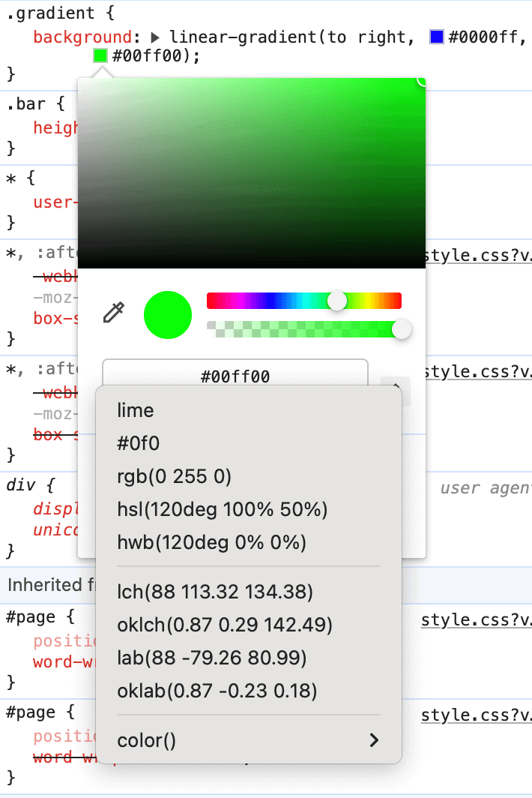Click inside the color saturation spectrum area
The width and height of the screenshot is (532, 798).
pyautogui.click(x=252, y=173)
